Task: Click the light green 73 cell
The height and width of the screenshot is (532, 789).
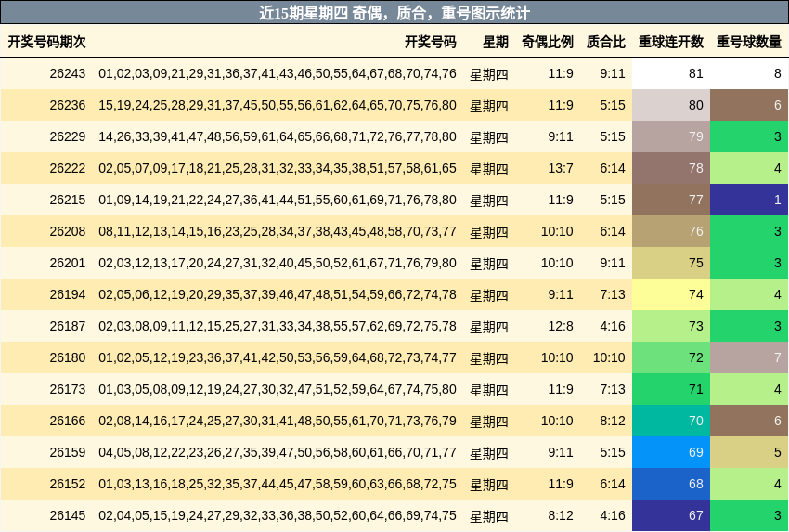Action: click(x=671, y=326)
